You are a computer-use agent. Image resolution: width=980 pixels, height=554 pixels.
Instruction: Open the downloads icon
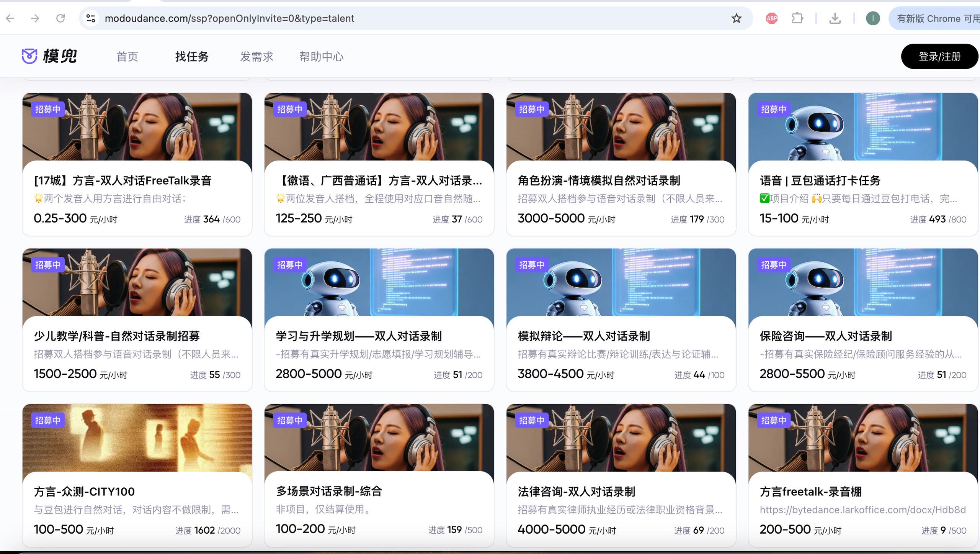835,18
